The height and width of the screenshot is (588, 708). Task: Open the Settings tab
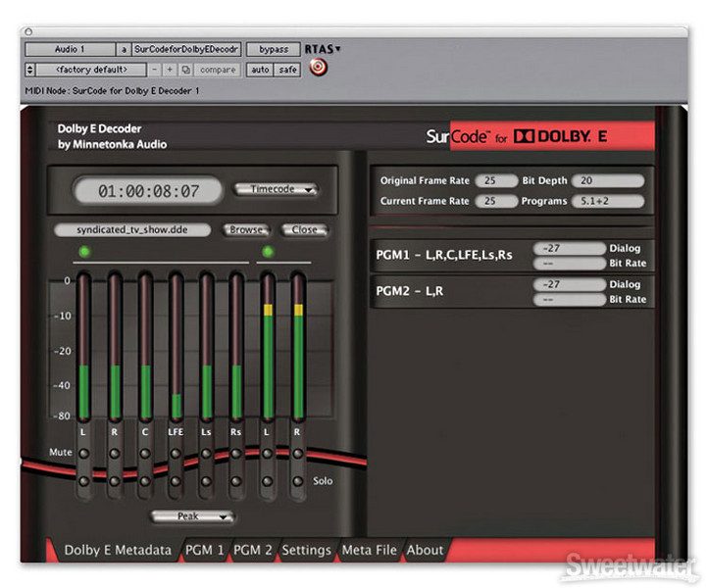pyautogui.click(x=306, y=550)
